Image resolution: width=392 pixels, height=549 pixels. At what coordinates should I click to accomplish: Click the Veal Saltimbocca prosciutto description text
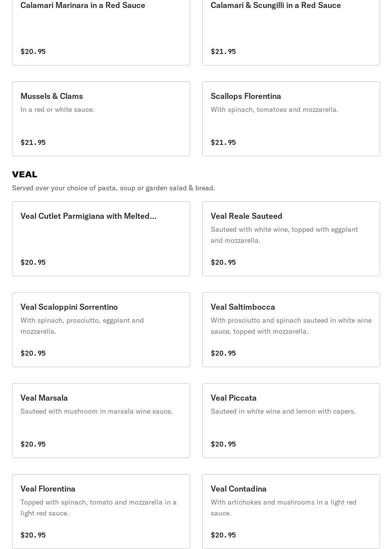[x=291, y=326]
